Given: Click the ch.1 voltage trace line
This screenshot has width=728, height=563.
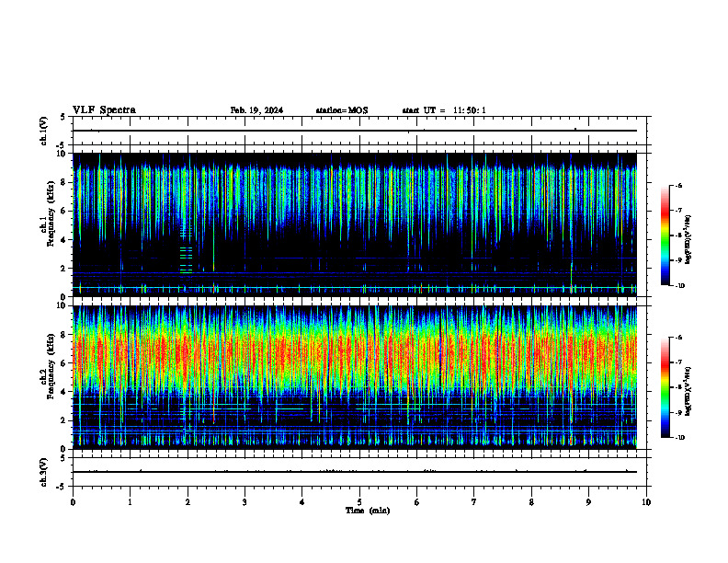Looking at the screenshot, I should (355, 131).
